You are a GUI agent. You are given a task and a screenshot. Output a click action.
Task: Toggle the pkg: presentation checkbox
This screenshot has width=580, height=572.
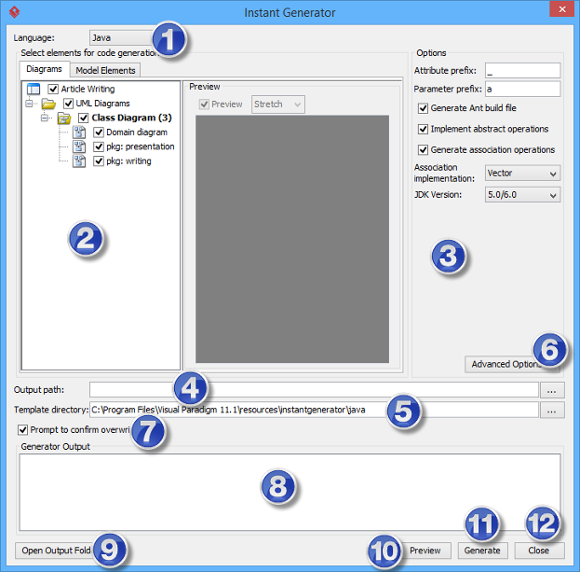tap(98, 147)
